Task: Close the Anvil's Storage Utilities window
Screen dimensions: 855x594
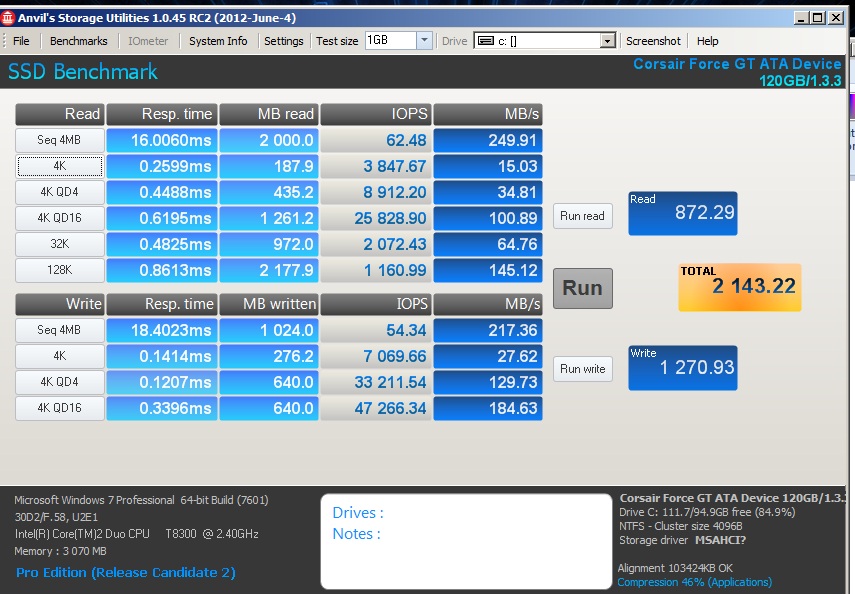Action: (x=835, y=18)
